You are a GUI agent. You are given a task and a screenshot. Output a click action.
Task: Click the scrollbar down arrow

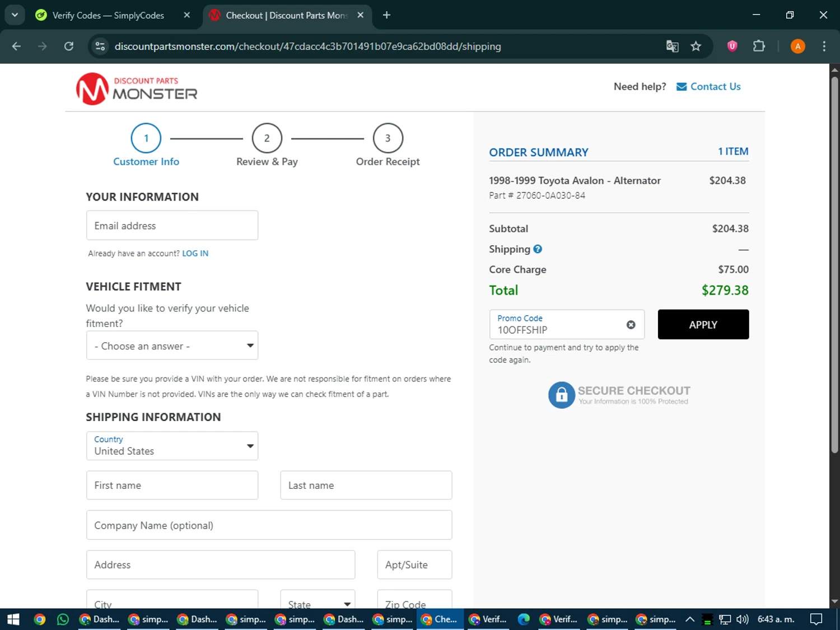point(834,602)
